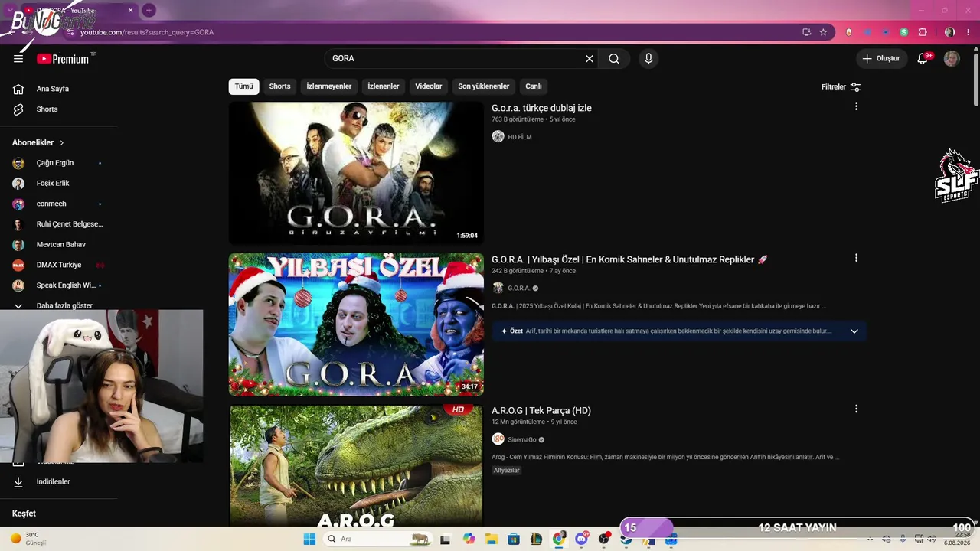Image resolution: width=980 pixels, height=551 pixels.
Task: Select the Videolar filter chip
Action: (429, 86)
